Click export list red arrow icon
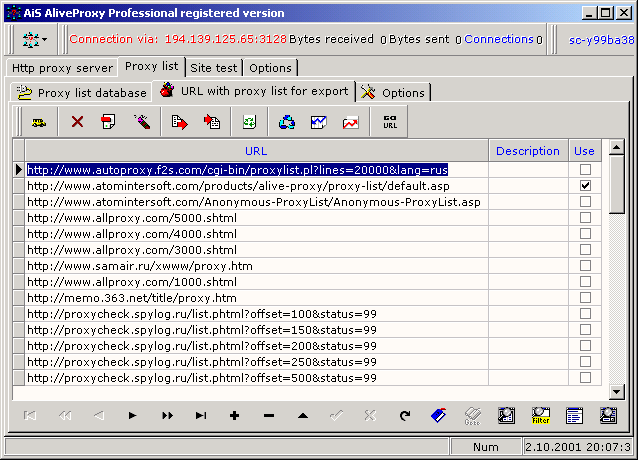The width and height of the screenshot is (638, 460). coord(179,122)
